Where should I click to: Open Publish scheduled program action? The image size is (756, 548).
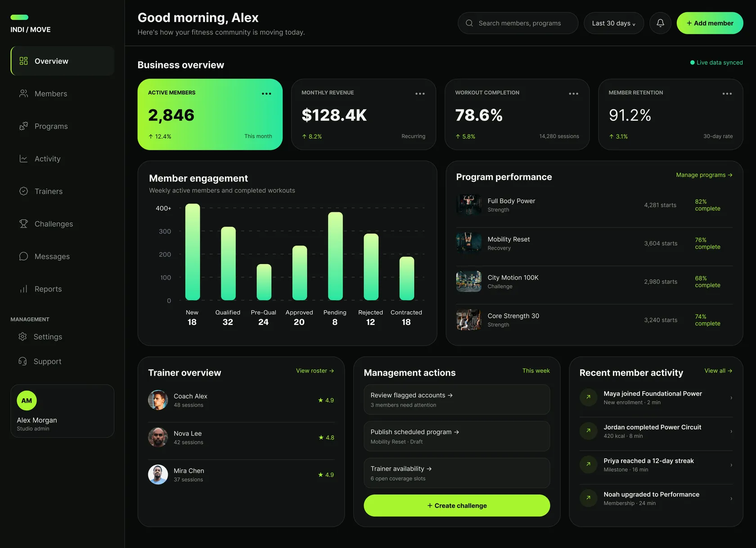[x=457, y=436]
